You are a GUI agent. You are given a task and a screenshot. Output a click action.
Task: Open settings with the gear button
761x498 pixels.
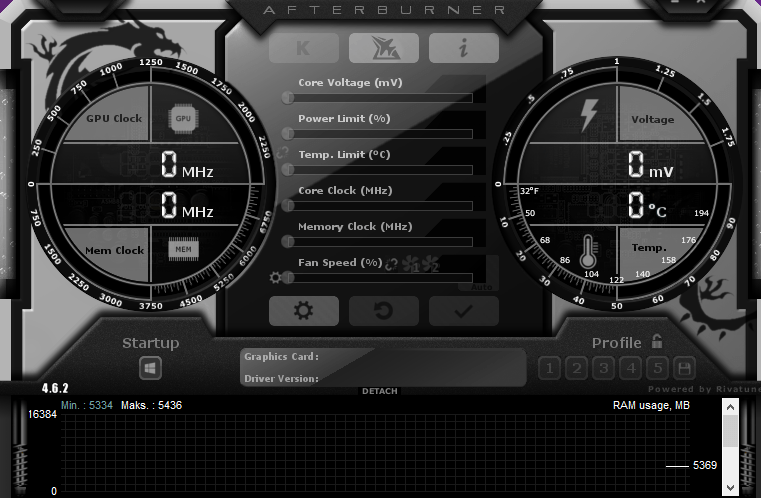pyautogui.click(x=304, y=311)
